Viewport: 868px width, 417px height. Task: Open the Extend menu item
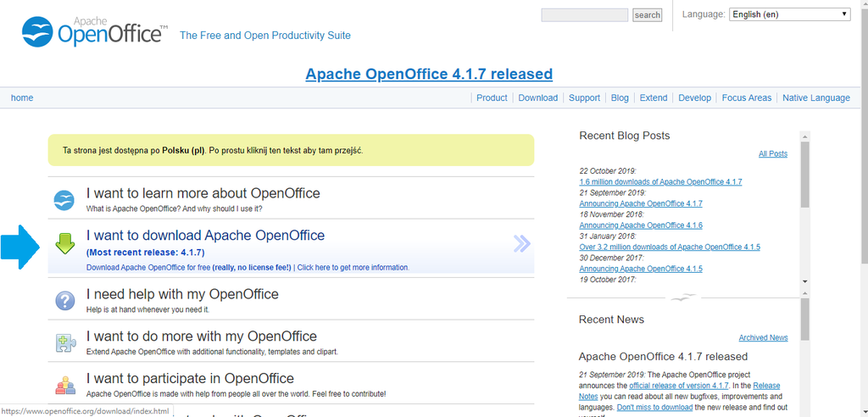coord(654,97)
